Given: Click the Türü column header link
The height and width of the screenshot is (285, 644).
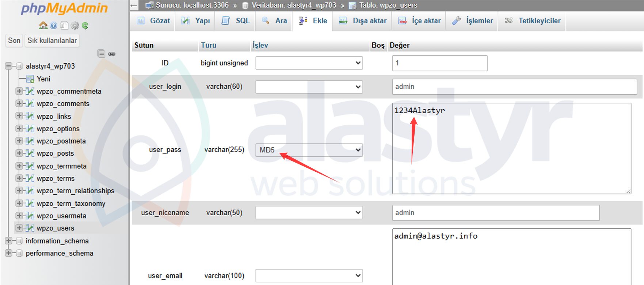Looking at the screenshot, I should [209, 45].
